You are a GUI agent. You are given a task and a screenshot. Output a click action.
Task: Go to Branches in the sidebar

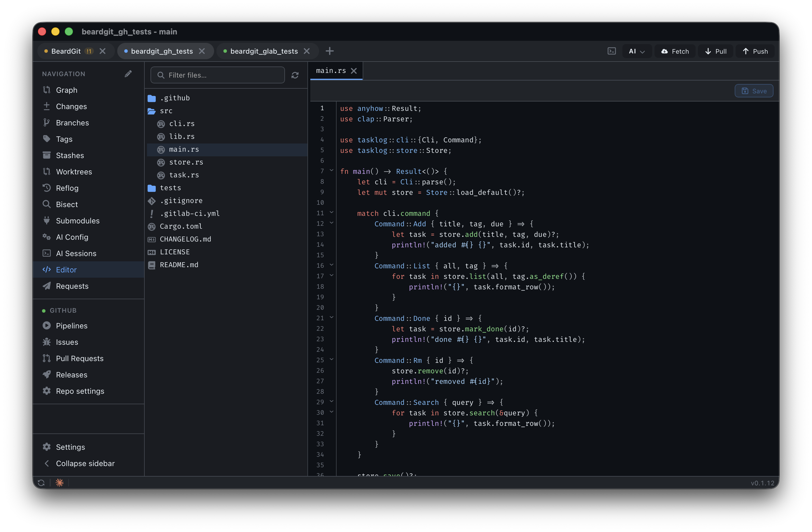click(x=88, y=123)
